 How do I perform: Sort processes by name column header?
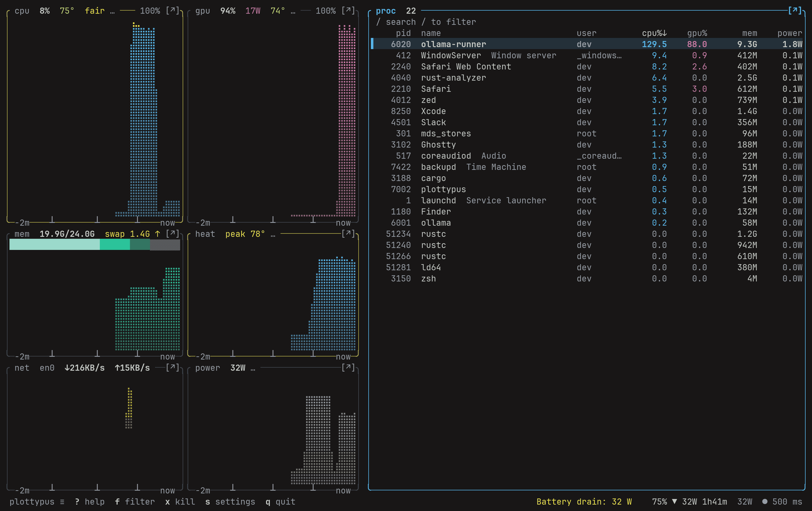pos(431,33)
